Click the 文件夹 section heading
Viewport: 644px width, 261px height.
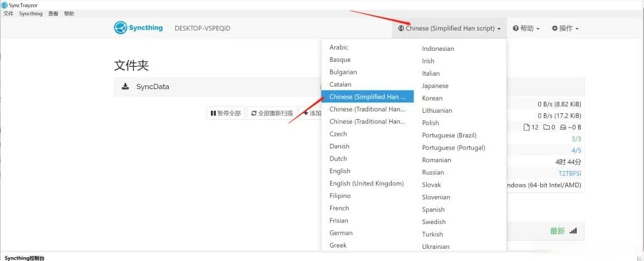(x=131, y=65)
